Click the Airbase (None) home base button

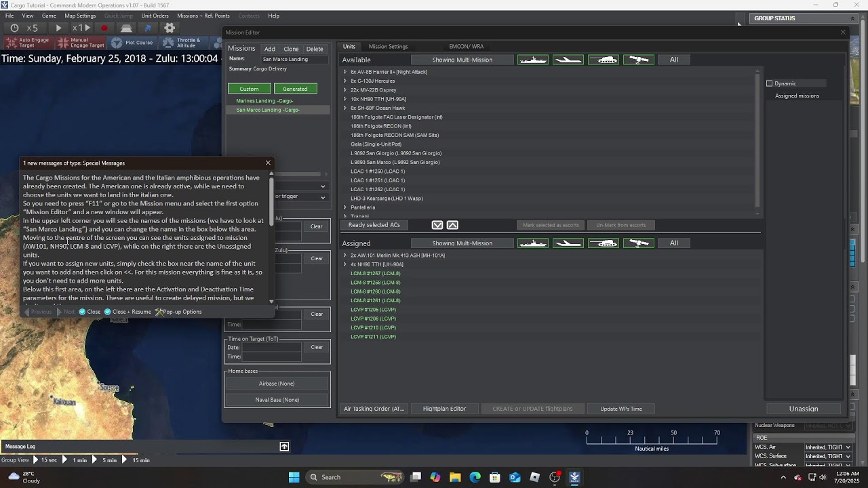[277, 384]
